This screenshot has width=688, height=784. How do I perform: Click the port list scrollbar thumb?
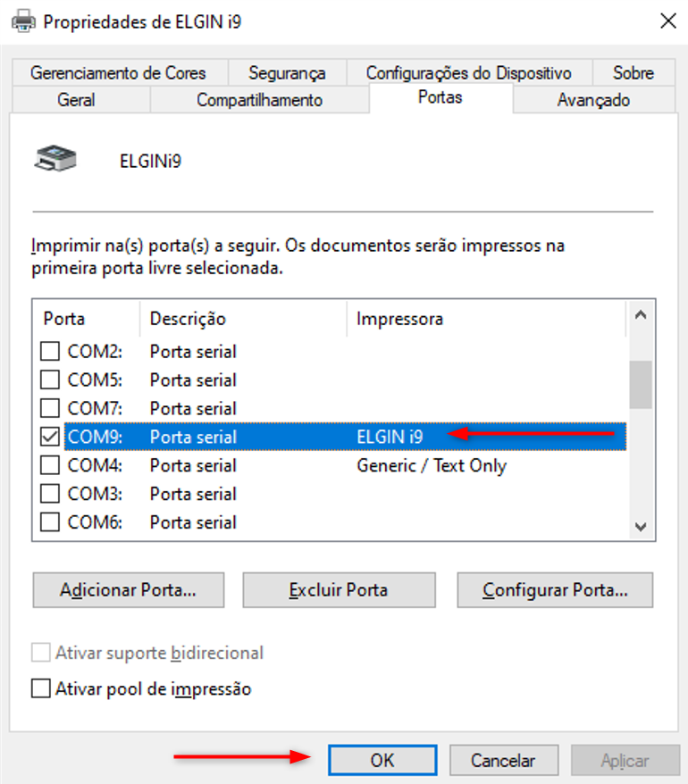point(640,384)
